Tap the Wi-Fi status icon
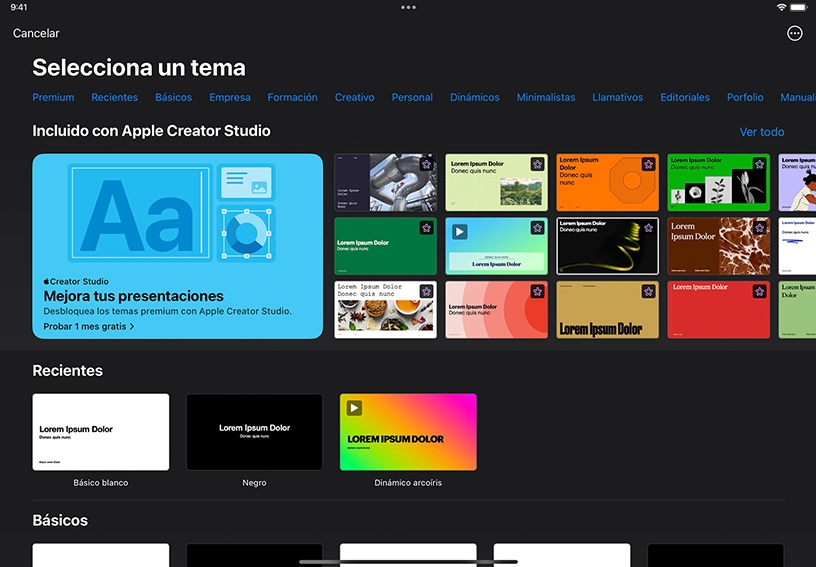The height and width of the screenshot is (567, 816). (x=781, y=7)
